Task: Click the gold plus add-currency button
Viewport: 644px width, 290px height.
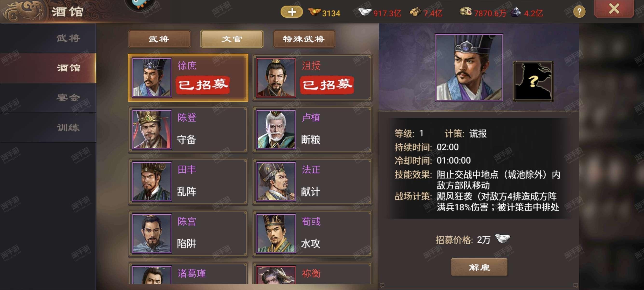Action: point(292,12)
